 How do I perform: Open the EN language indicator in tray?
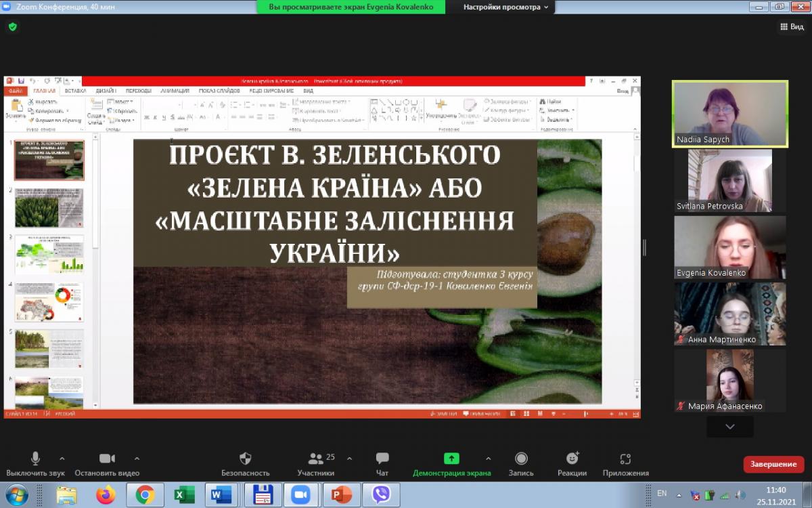(x=662, y=493)
